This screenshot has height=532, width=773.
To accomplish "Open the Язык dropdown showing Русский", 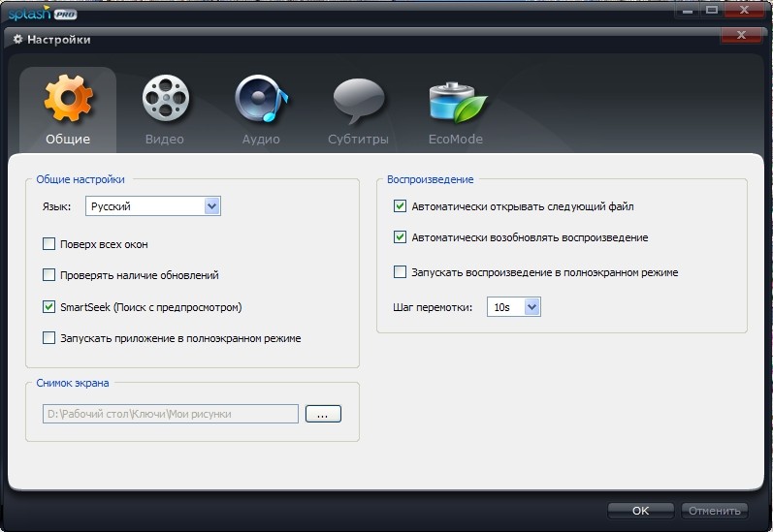I will click(x=153, y=205).
